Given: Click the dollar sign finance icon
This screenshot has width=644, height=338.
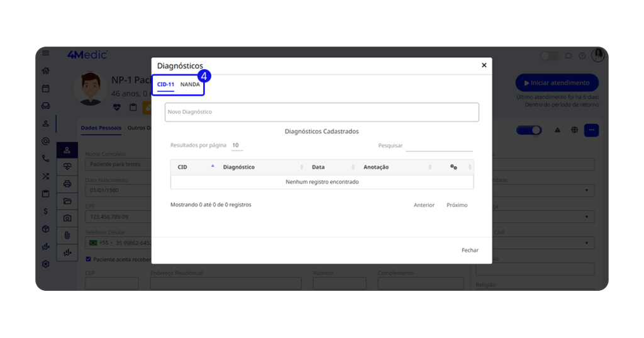Looking at the screenshot, I should [46, 211].
